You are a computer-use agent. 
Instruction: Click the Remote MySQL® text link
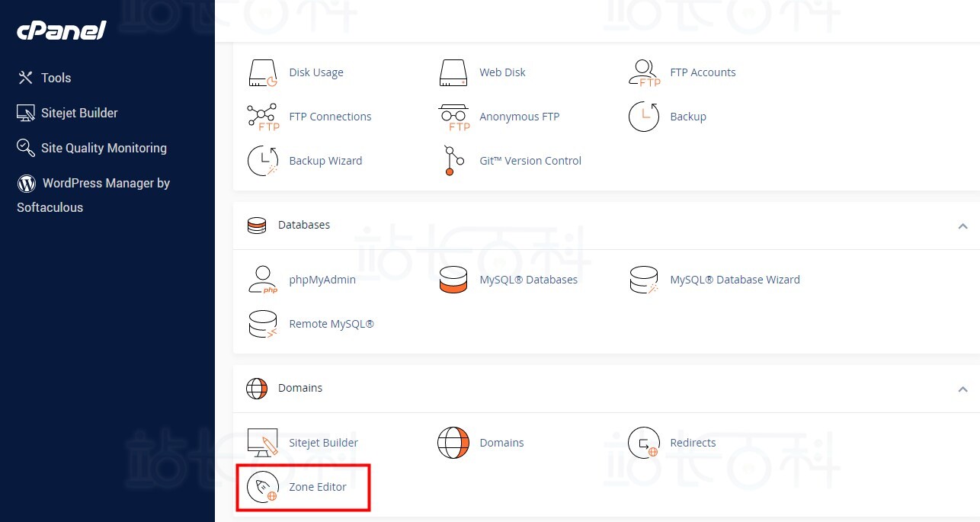coord(331,324)
